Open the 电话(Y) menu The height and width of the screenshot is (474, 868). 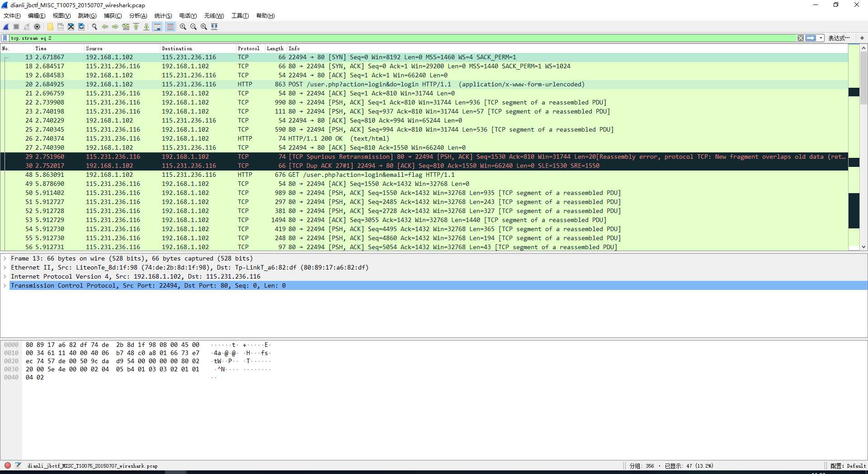pos(188,16)
